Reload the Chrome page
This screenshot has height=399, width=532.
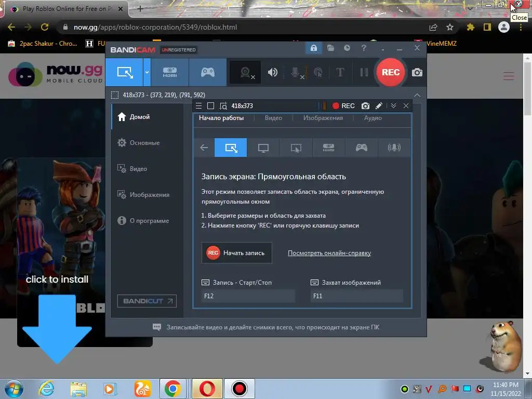click(45, 27)
